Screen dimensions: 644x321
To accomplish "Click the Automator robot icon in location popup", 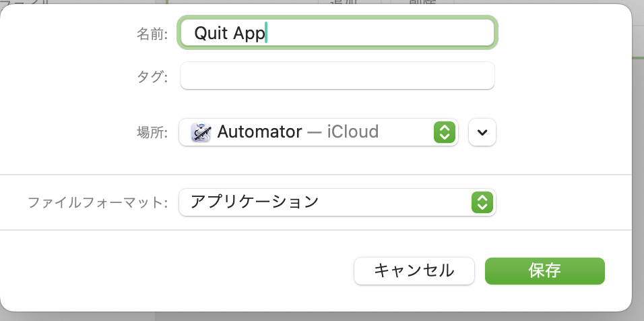I will pyautogui.click(x=201, y=132).
